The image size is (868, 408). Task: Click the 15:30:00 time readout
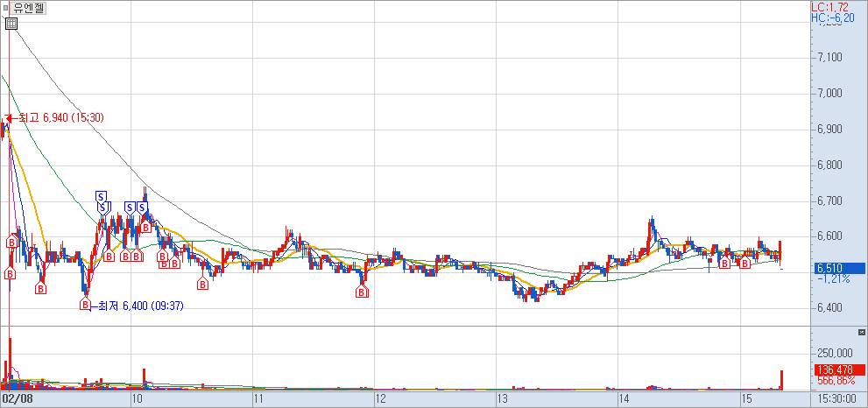pyautogui.click(x=837, y=398)
